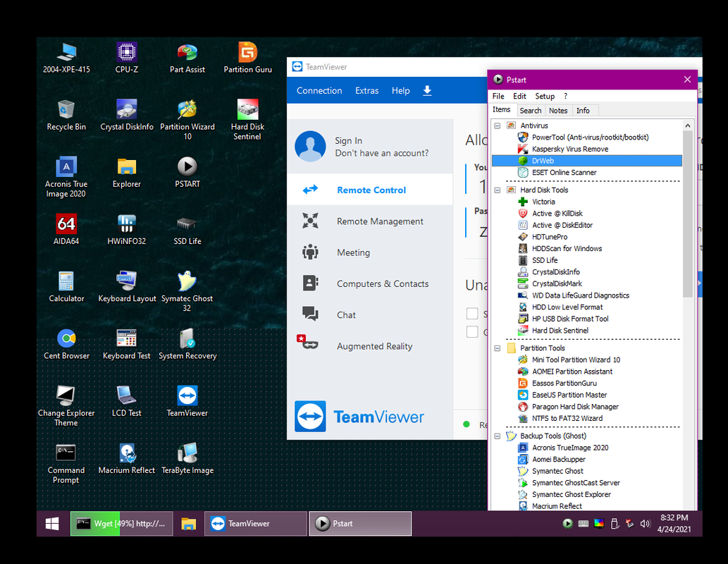The height and width of the screenshot is (564, 728).
Task: Open the Part Assist desktop icon
Action: [187, 58]
